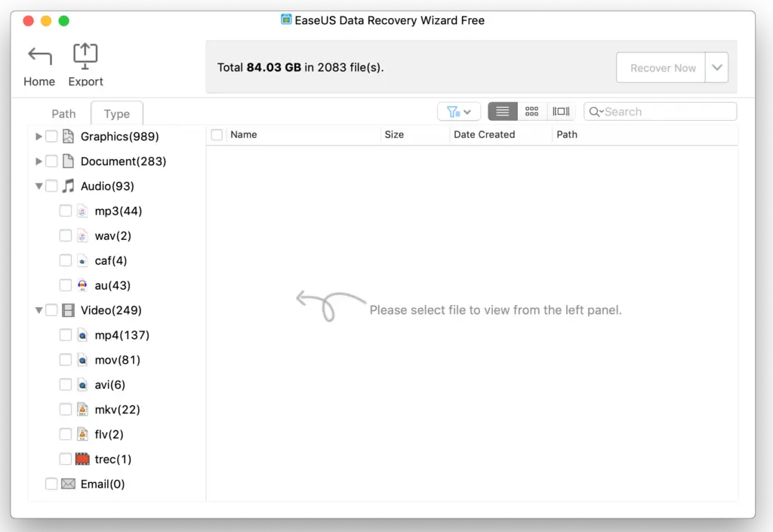Select the trec(1) tree row

click(x=117, y=459)
